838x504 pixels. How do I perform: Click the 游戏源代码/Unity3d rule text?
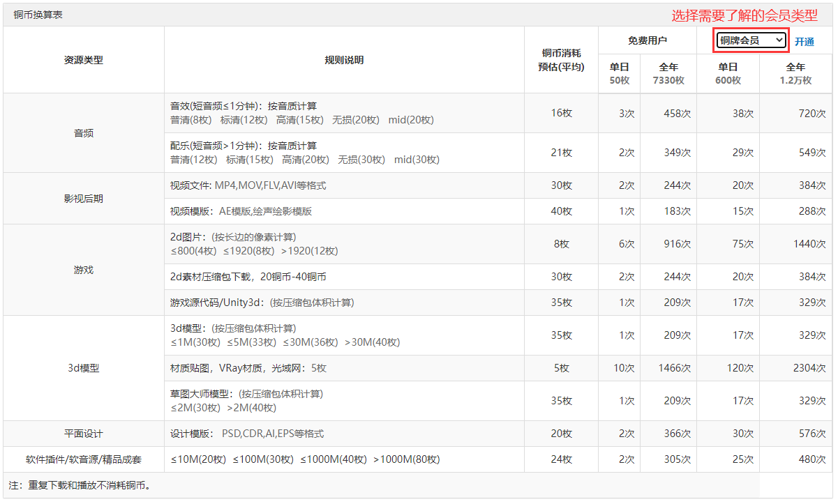262,303
